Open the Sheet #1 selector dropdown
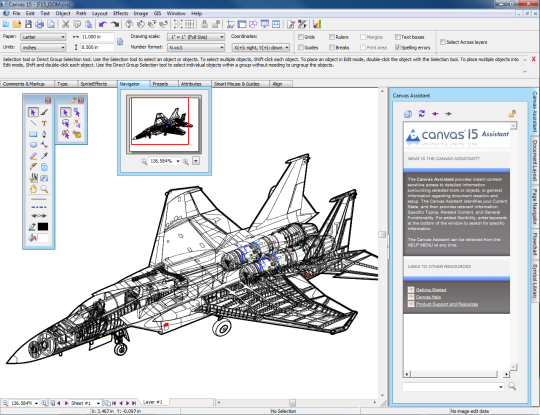 pyautogui.click(x=98, y=403)
